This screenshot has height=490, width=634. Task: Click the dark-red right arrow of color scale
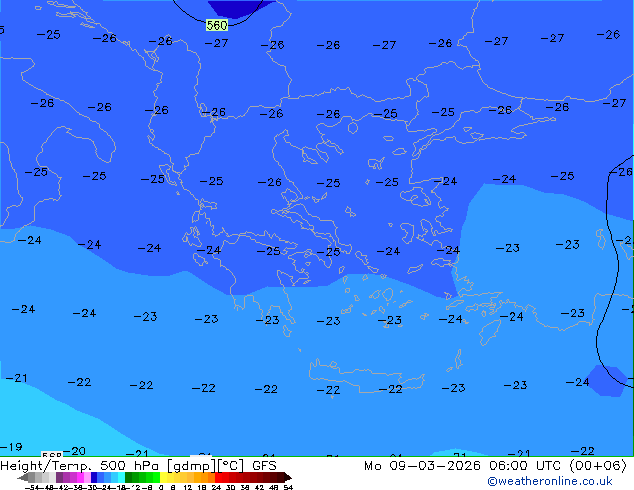tap(288, 478)
